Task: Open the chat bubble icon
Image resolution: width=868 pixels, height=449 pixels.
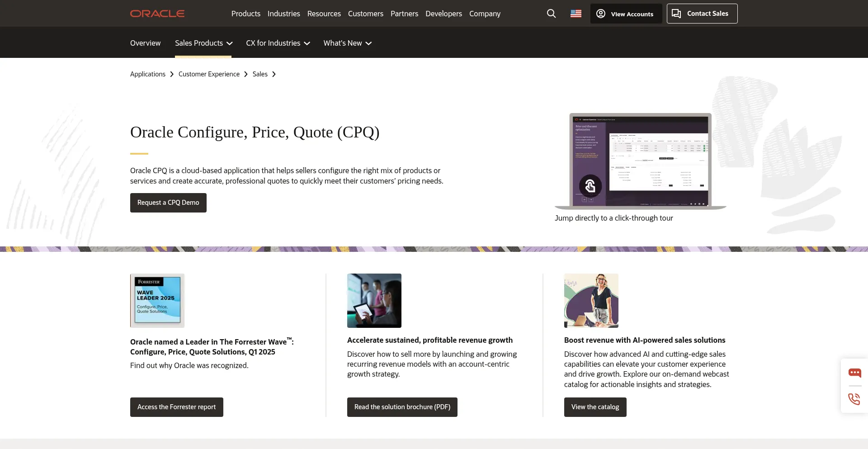Action: click(x=854, y=373)
